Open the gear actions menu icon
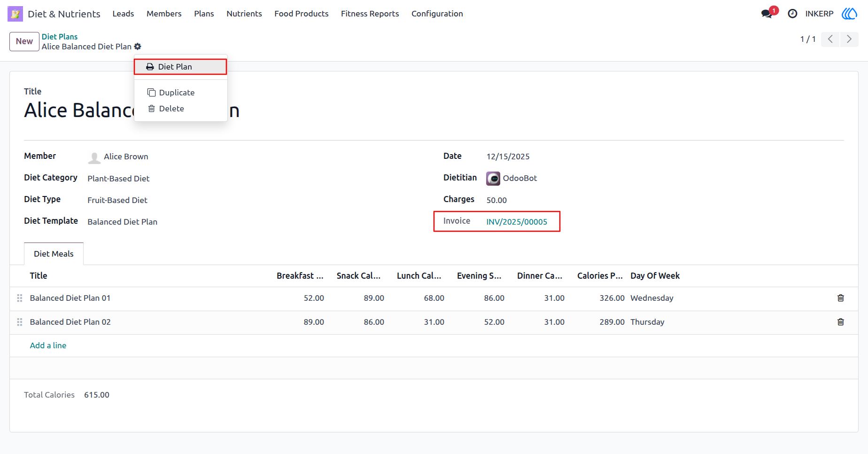This screenshot has width=868, height=454. click(x=138, y=47)
